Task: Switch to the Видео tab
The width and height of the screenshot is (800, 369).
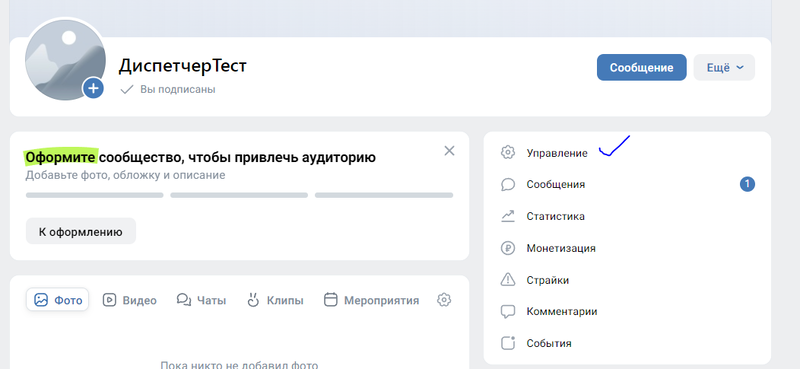Action: click(x=130, y=300)
